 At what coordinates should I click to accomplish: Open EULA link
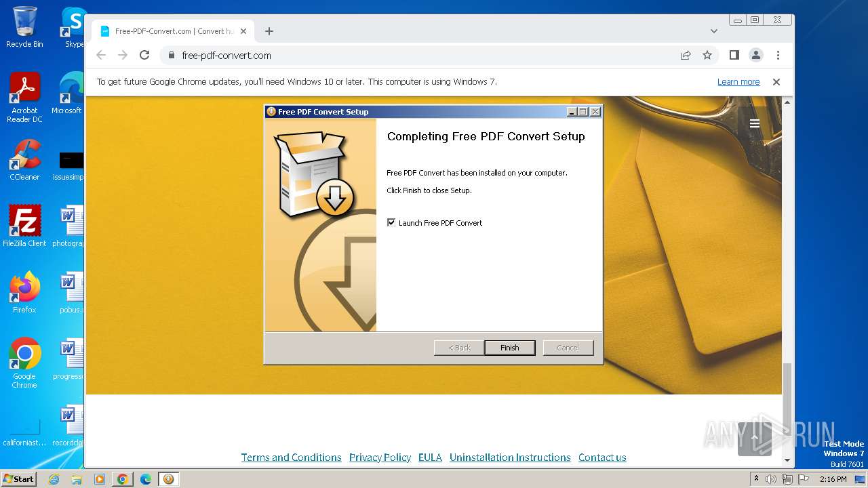click(x=430, y=457)
